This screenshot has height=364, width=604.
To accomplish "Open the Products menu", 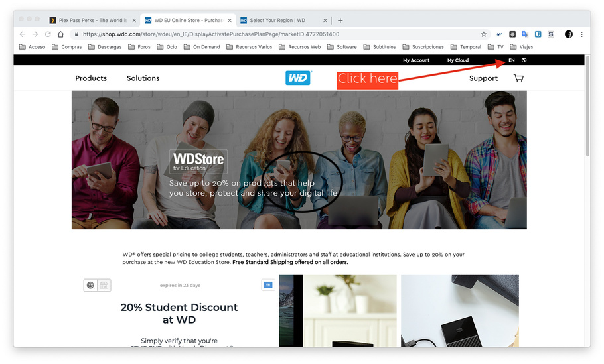I will click(91, 78).
